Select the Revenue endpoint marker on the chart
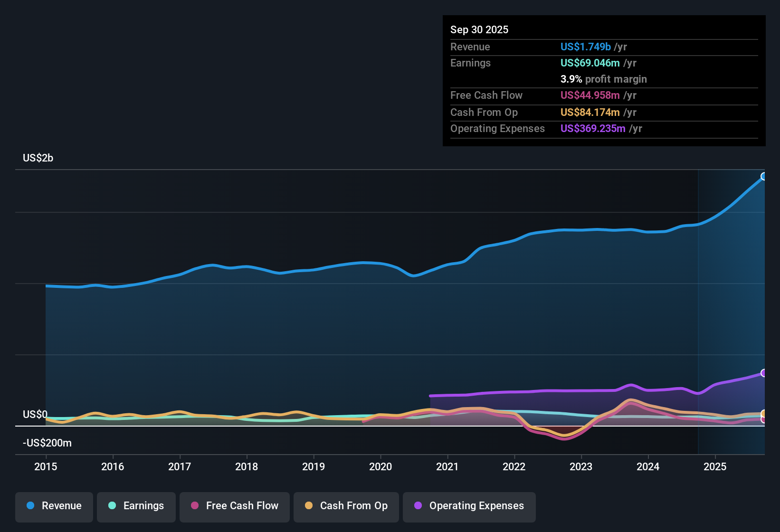Screen dimensions: 780x532 coord(764,176)
